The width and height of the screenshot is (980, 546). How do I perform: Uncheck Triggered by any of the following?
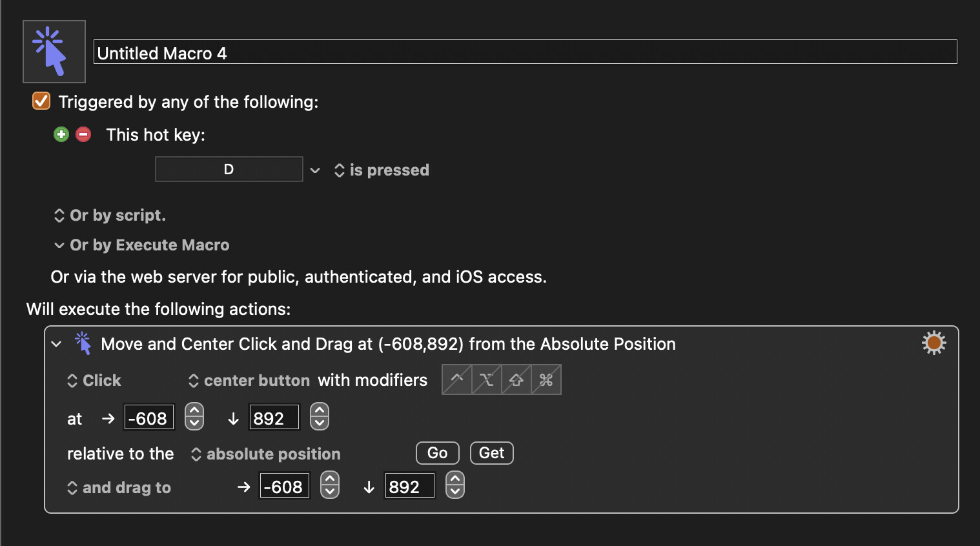pyautogui.click(x=41, y=101)
